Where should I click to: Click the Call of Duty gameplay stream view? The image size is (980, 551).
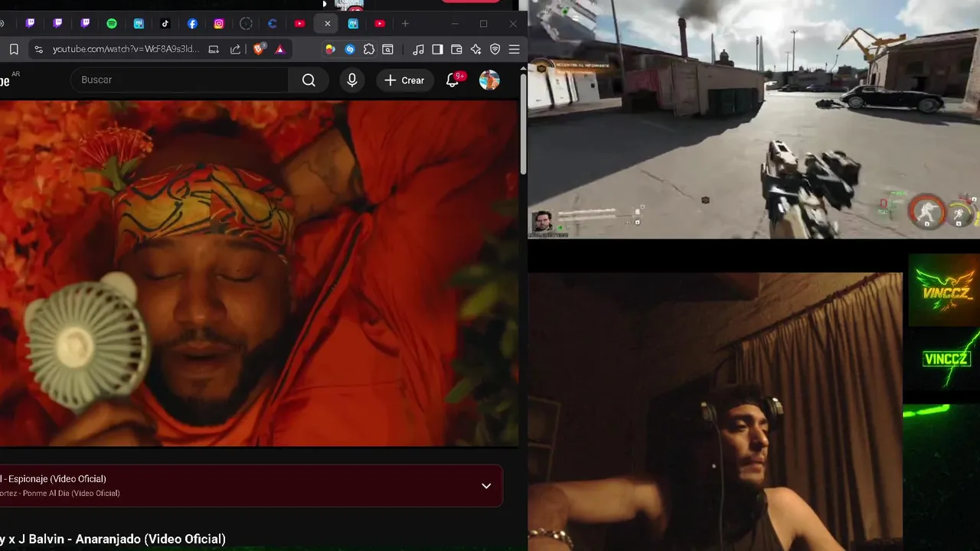[753, 119]
